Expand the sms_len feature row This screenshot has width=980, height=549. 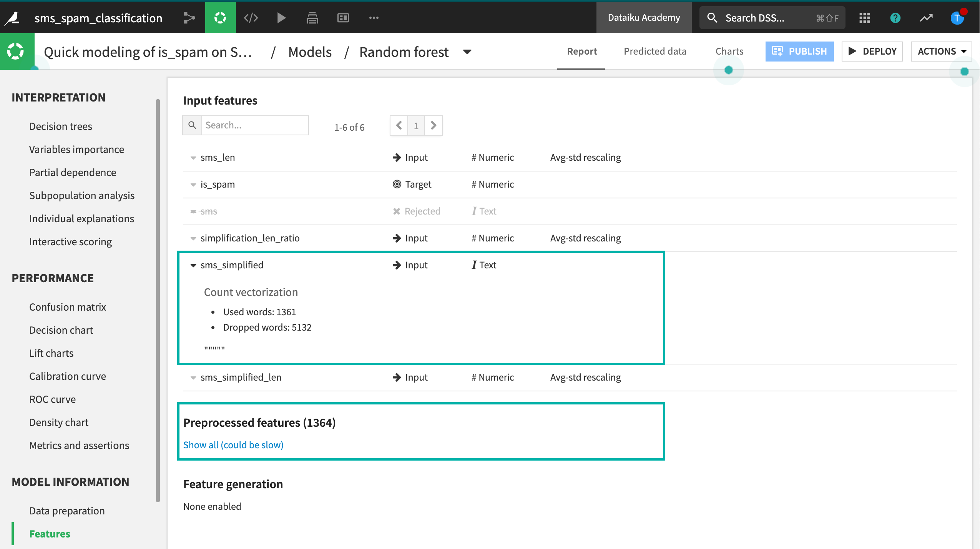point(193,158)
